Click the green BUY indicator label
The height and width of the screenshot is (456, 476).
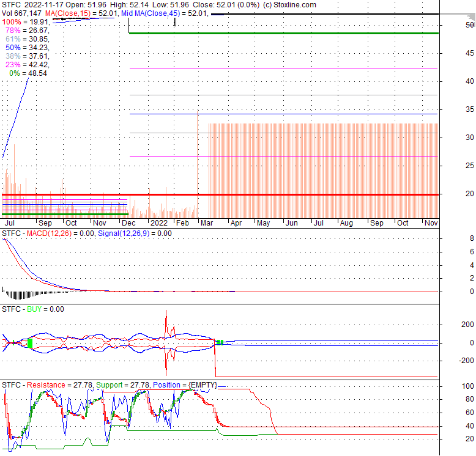click(x=36, y=309)
